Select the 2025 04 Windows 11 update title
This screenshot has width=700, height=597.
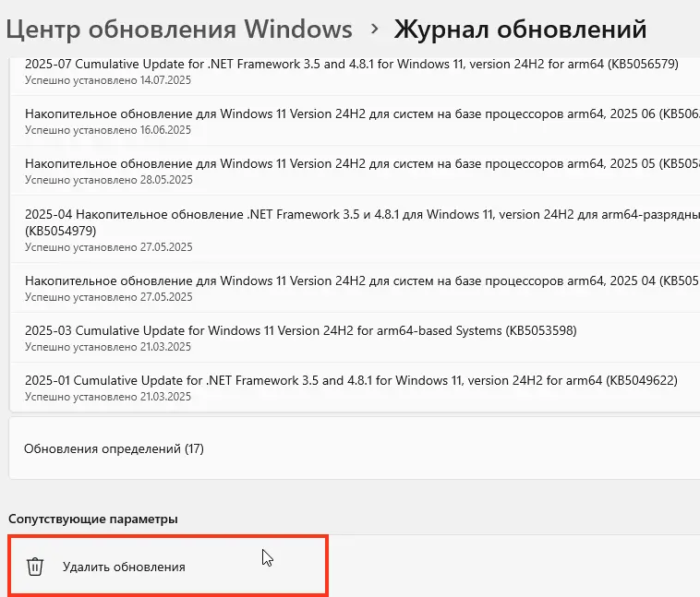[360, 281]
